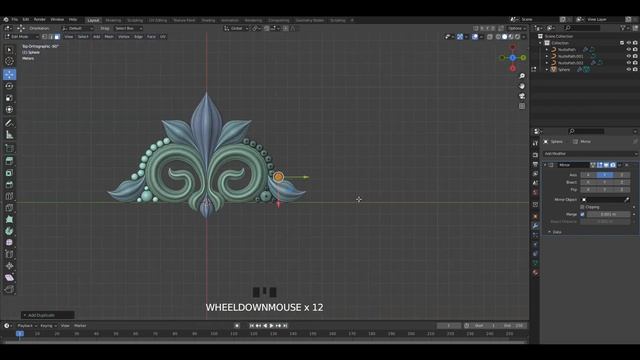Select the Annotate pencil tool

point(9,123)
